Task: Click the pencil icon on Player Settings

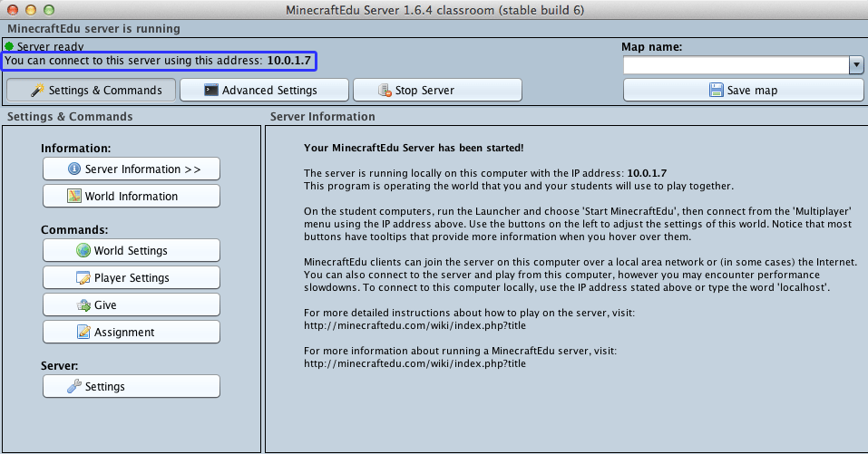Action: (x=83, y=277)
